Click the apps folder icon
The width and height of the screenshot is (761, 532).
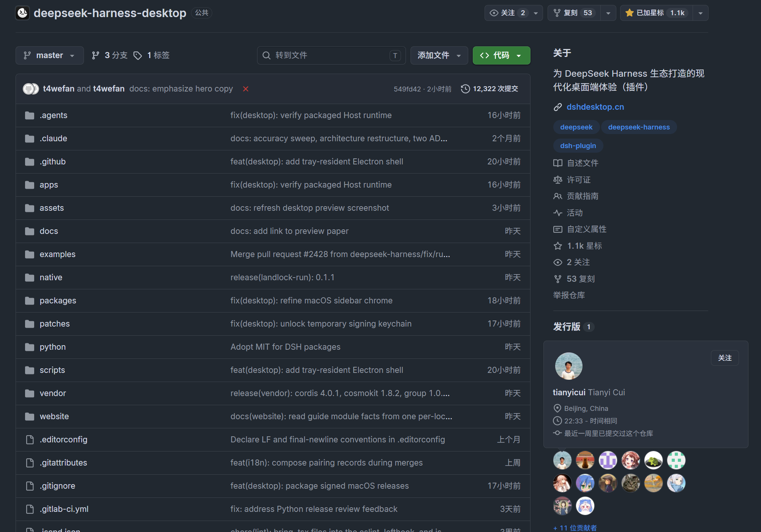pyautogui.click(x=30, y=185)
